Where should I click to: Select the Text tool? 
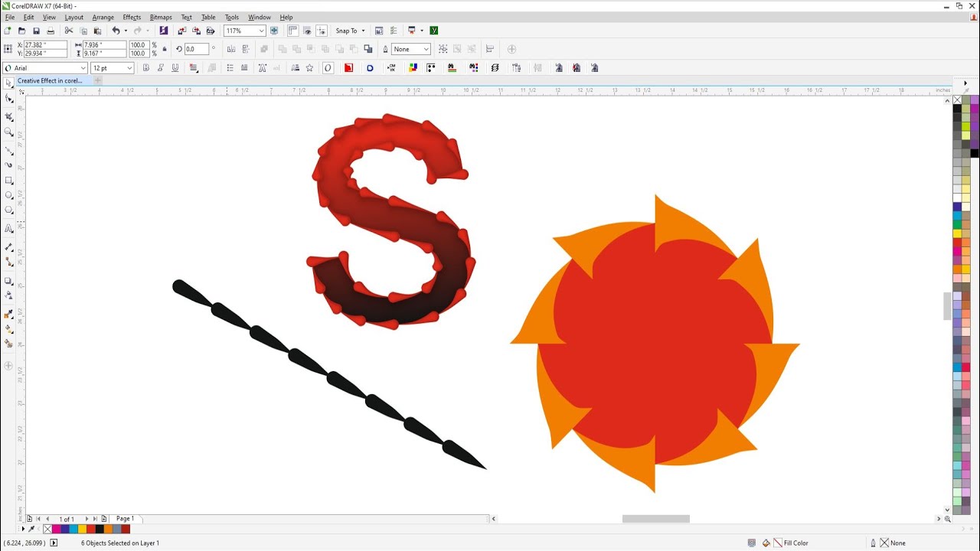point(9,228)
